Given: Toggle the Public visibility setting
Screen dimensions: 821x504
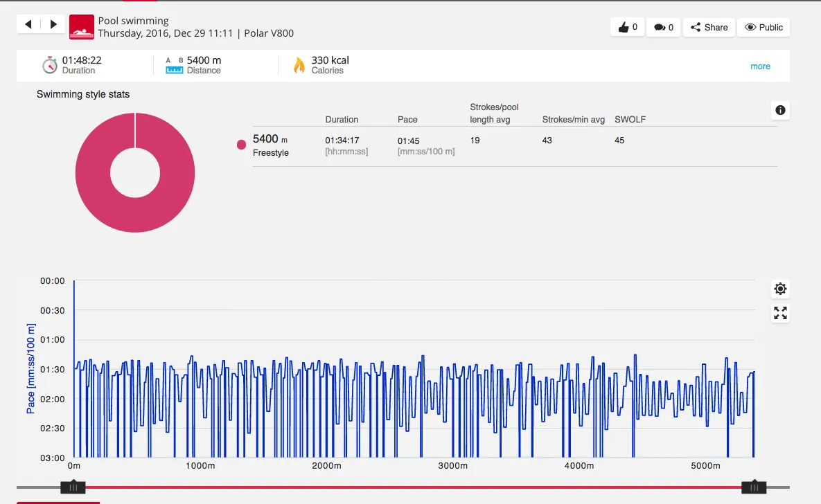Looking at the screenshot, I should tap(763, 28).
